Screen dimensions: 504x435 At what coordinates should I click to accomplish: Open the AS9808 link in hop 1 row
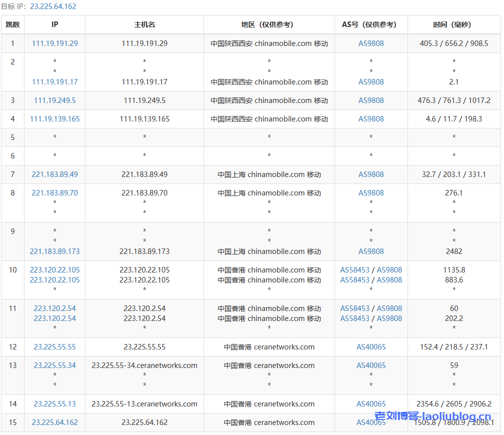tap(371, 43)
